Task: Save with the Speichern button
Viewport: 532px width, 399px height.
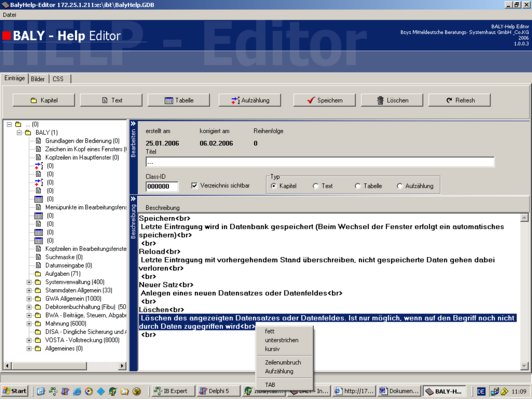Action: (324, 100)
